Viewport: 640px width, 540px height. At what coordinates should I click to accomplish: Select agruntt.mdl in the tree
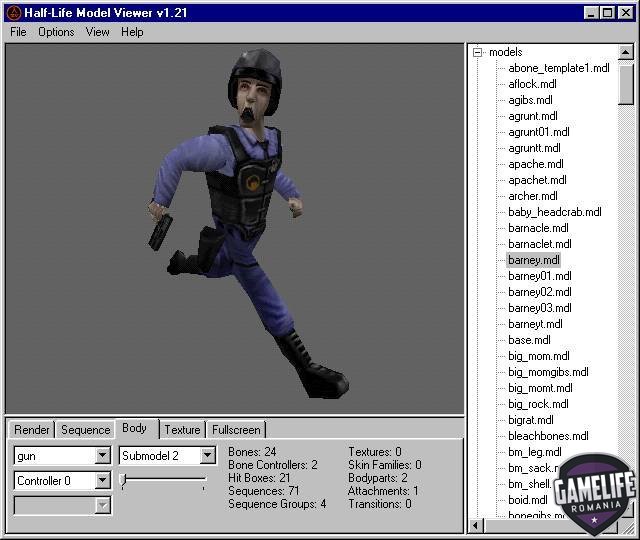pyautogui.click(x=534, y=148)
